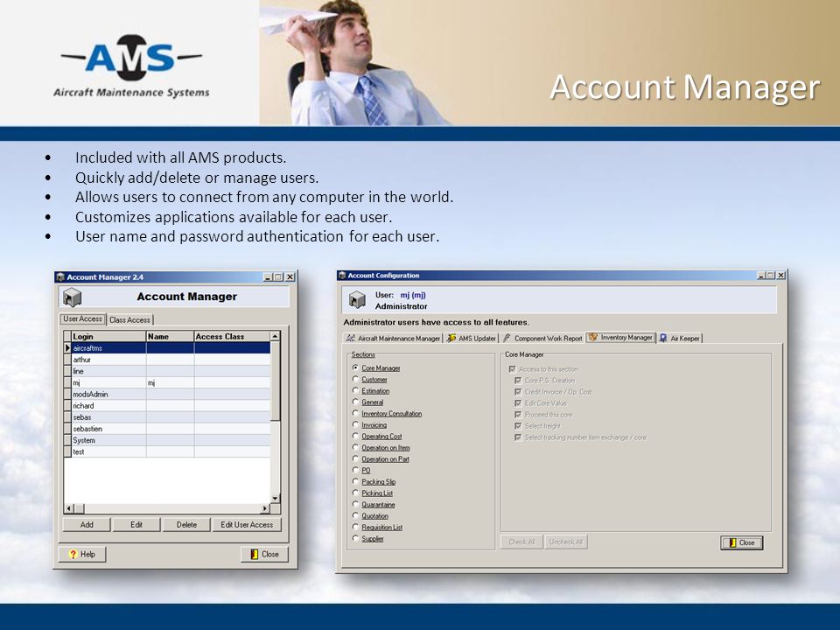Select the General section radio button

(355, 402)
